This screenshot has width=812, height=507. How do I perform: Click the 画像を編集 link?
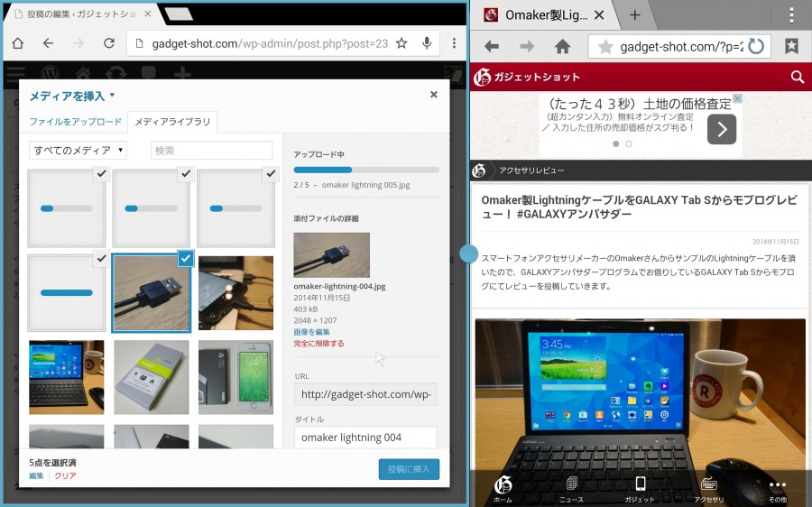[312, 332]
